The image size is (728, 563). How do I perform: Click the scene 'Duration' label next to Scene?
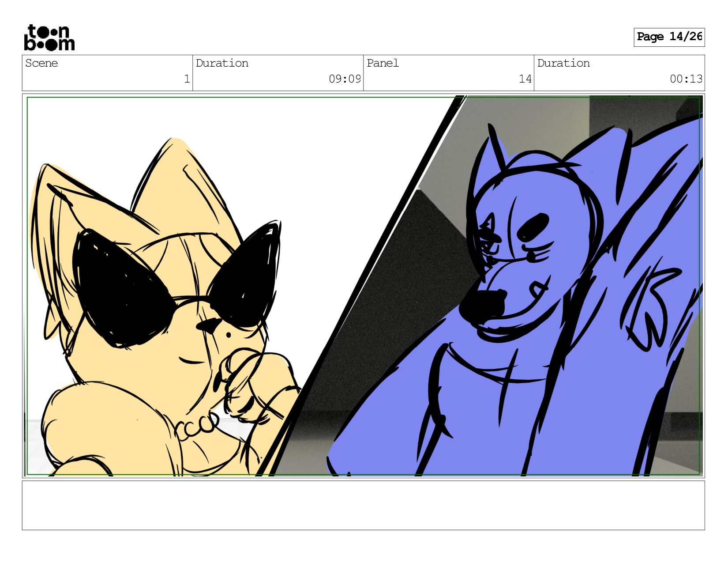click(222, 63)
